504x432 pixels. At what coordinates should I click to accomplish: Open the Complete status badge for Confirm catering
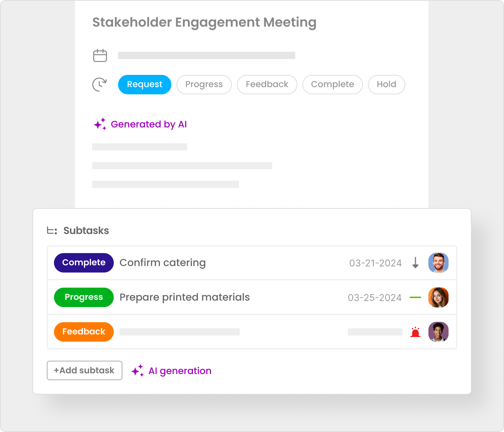tap(84, 263)
